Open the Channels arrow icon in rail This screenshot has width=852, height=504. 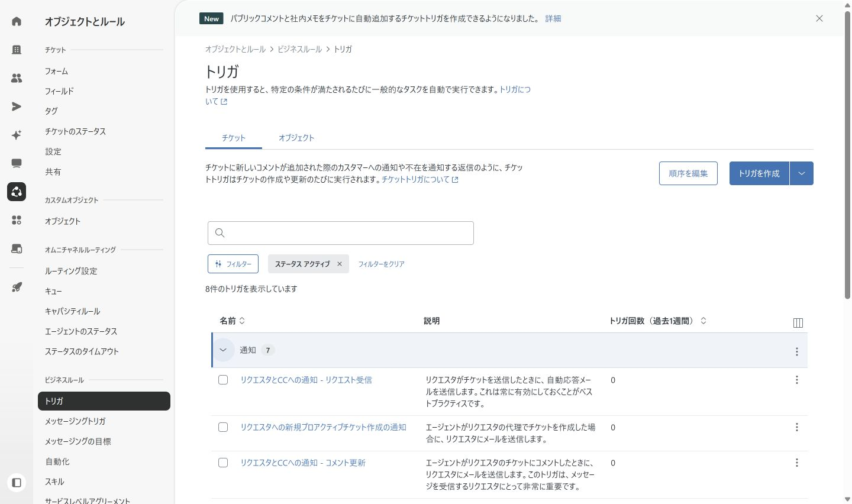tap(17, 106)
